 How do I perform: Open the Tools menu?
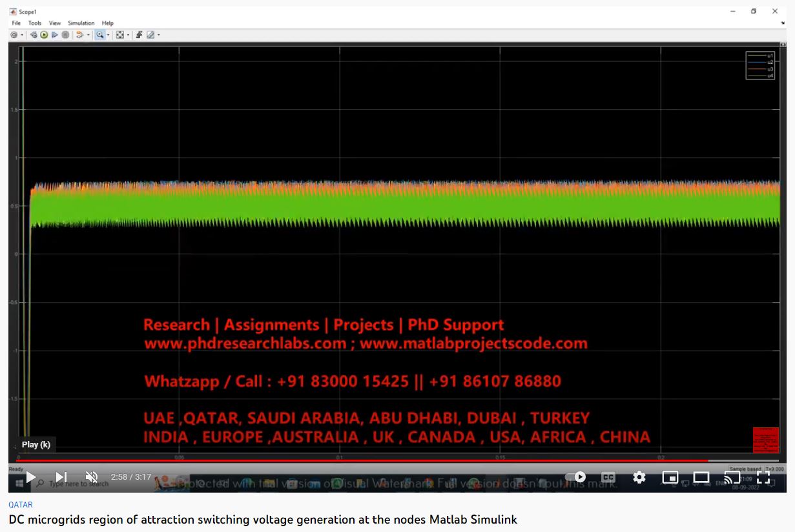click(35, 23)
